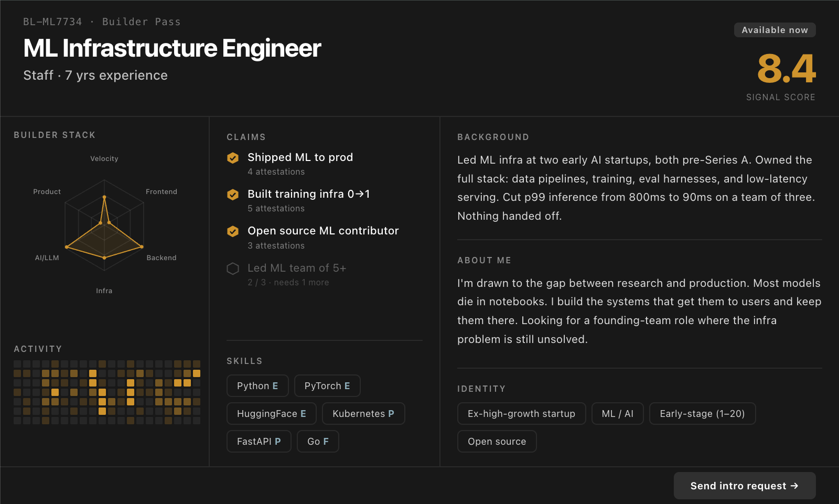Select the HuggingFace E skill chip
This screenshot has height=504, width=839.
point(272,414)
